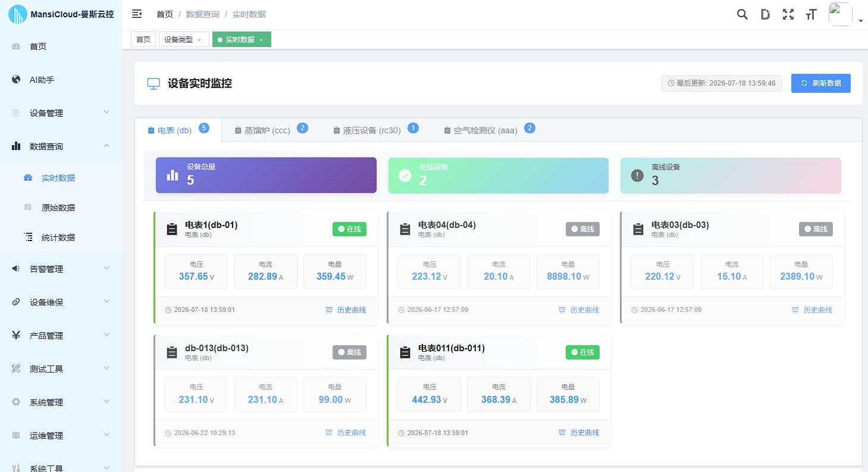Click 在线 status badge on 电表1
This screenshot has width=868, height=472.
(349, 229)
